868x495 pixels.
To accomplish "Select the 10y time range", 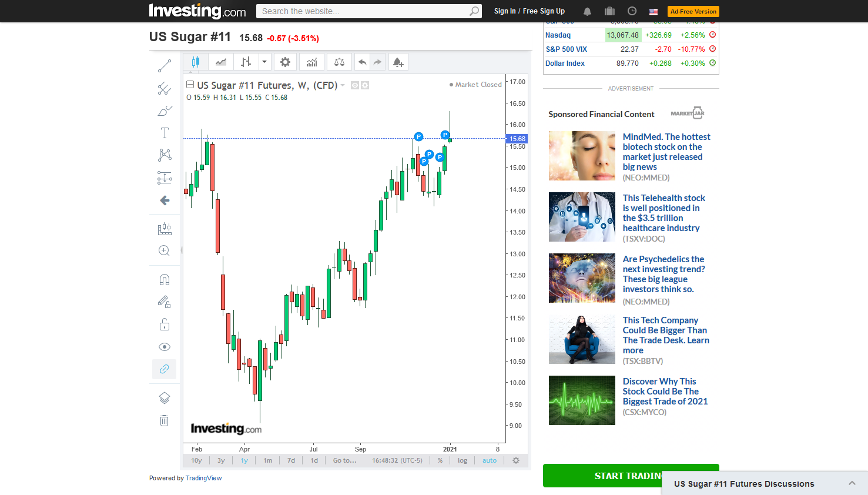I will tap(197, 460).
